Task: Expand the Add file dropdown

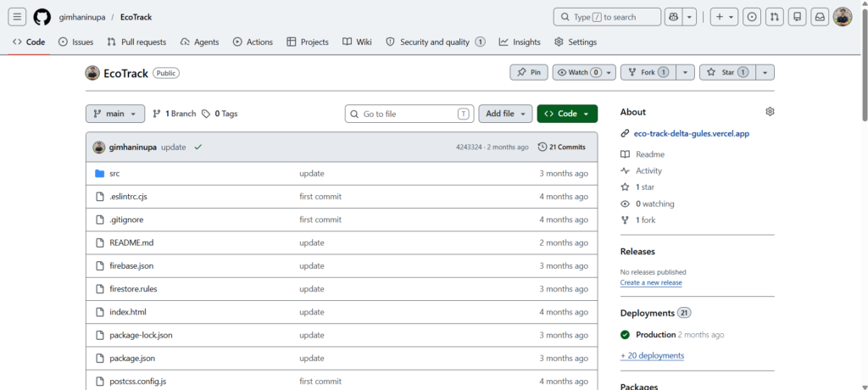Action: tap(505, 114)
